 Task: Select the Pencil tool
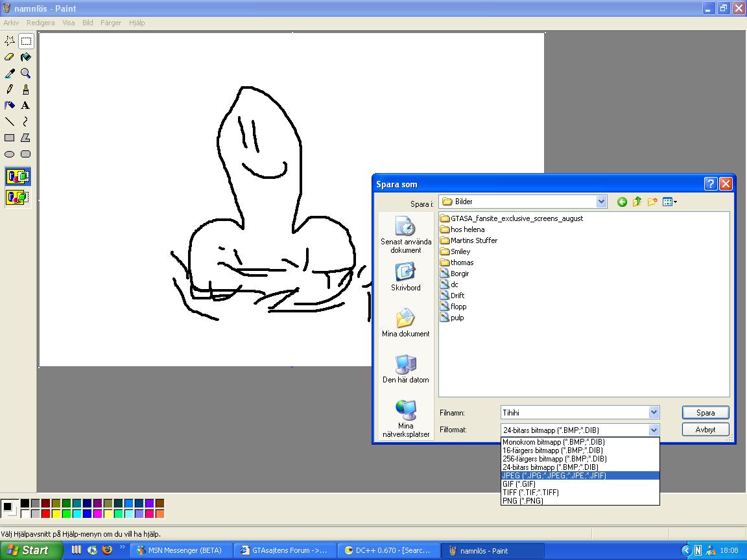coord(10,89)
